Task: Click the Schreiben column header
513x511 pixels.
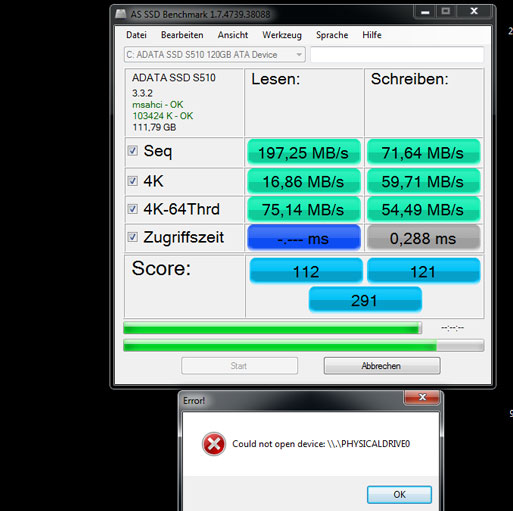Action: [x=410, y=79]
